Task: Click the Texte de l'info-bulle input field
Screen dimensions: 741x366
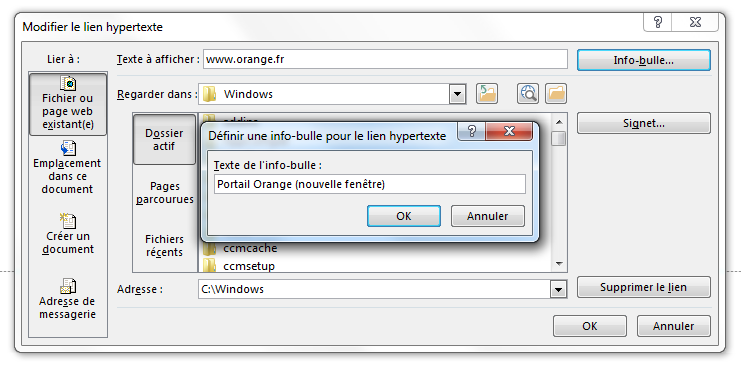Action: click(x=370, y=184)
